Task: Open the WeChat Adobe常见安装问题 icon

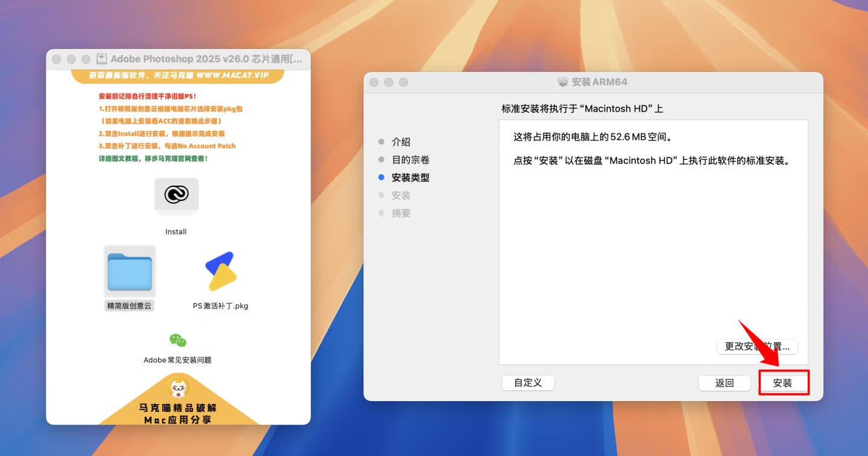Action: click(x=178, y=341)
